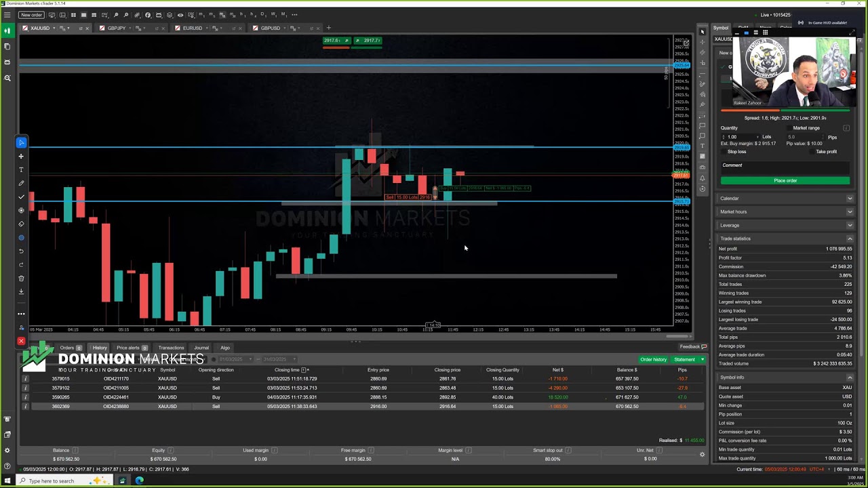This screenshot has height=488, width=868.
Task: Select the row with entry price 2888.15
Action: pyautogui.click(x=363, y=397)
